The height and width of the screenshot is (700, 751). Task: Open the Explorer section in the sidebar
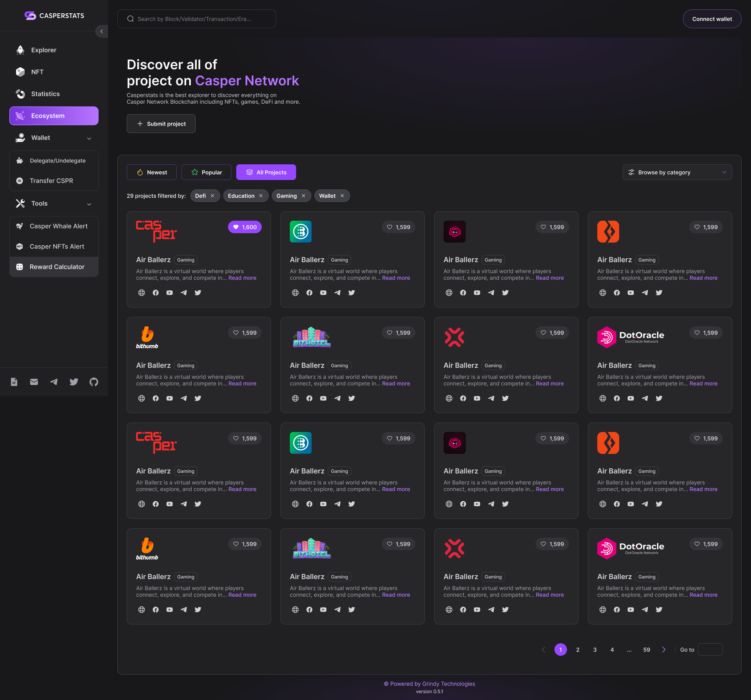pos(43,50)
